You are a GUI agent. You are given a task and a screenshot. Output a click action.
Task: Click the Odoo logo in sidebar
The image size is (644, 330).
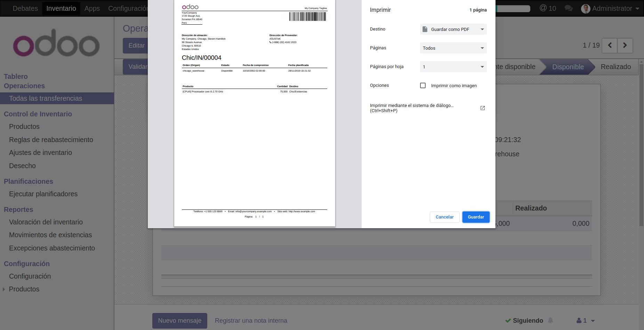click(57, 43)
